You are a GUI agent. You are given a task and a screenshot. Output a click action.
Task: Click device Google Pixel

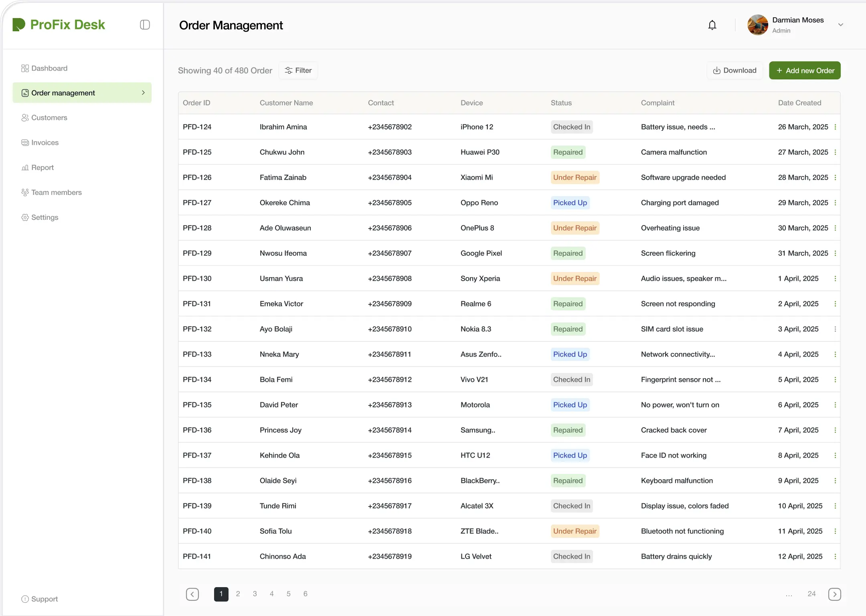tap(481, 253)
